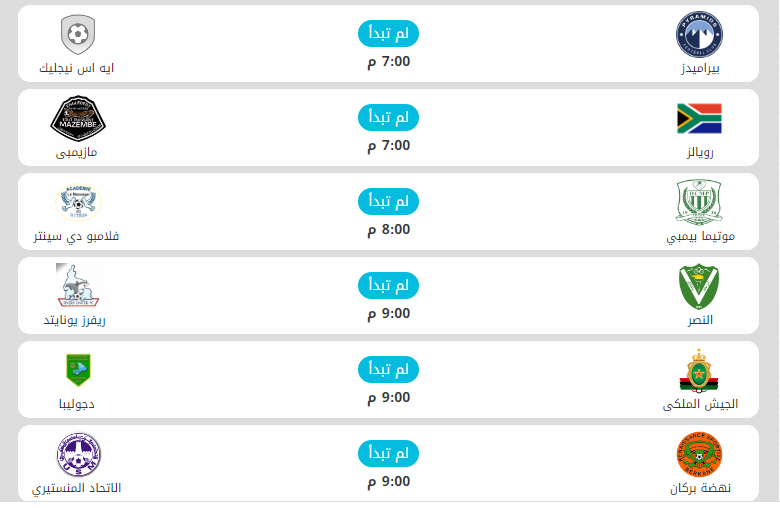
Task: Click لم تبدأ badge for نهضة بركان match
Action: pyautogui.click(x=388, y=453)
